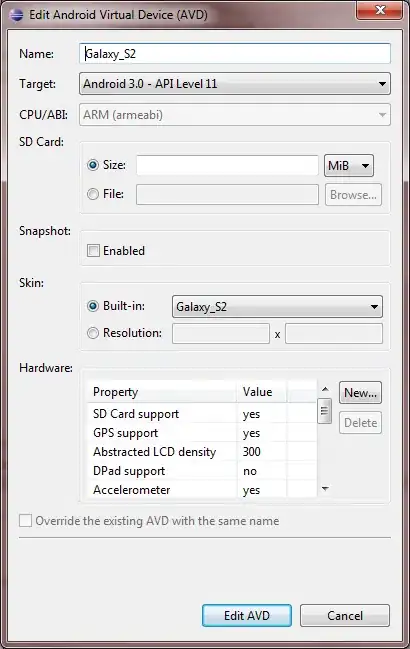Select the DPad support row

(202, 471)
